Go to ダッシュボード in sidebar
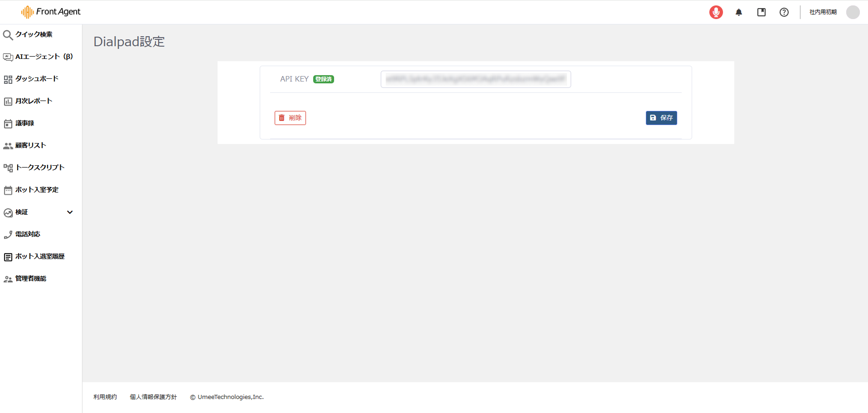Screen dimensions: 868x413 (x=37, y=79)
